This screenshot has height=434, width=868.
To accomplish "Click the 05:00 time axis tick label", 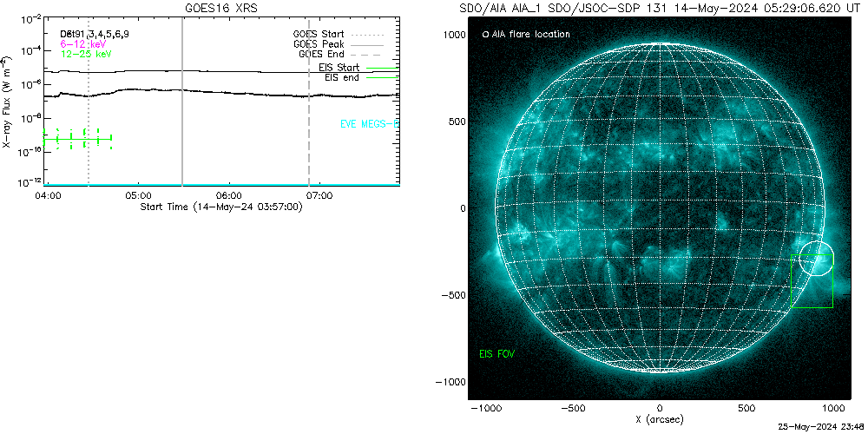I will pos(138,195).
